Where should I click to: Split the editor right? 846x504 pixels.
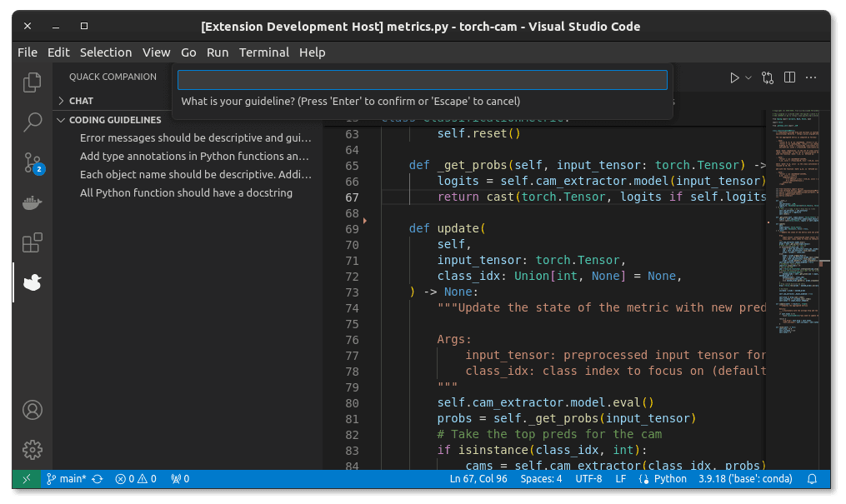pos(789,77)
